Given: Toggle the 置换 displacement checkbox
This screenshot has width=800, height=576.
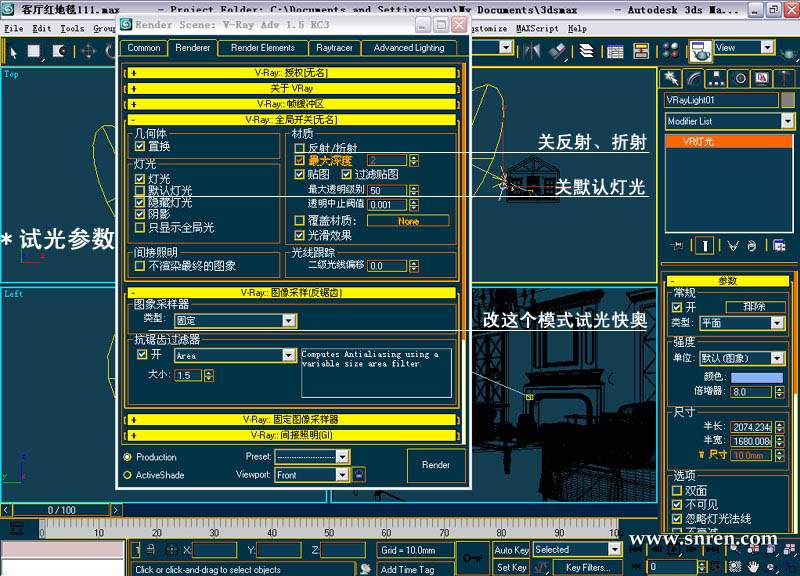Looking at the screenshot, I should 140,146.
